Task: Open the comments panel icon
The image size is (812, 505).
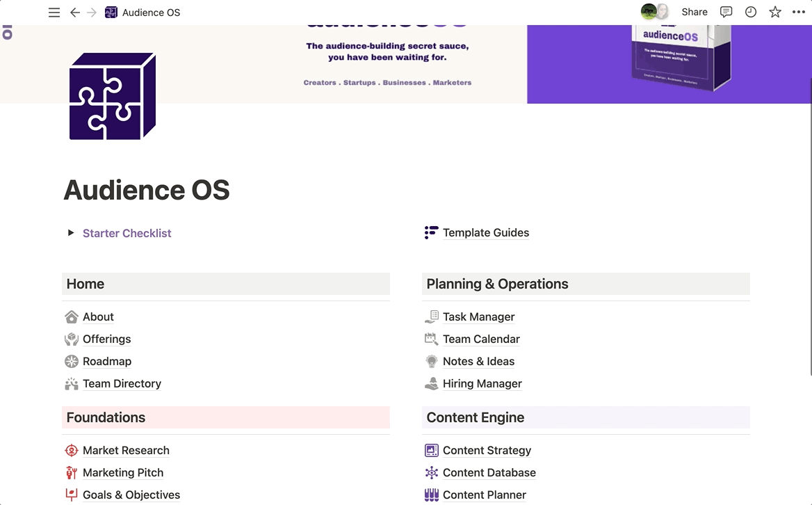Action: coord(726,12)
